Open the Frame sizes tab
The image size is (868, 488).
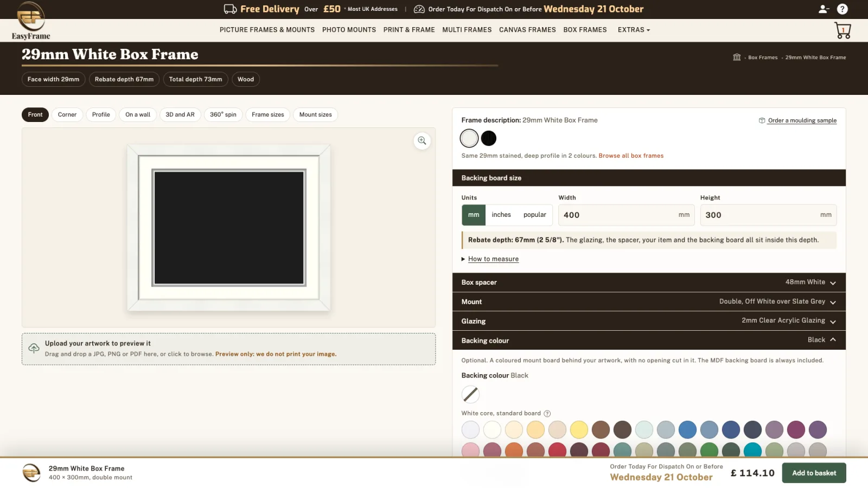click(268, 114)
